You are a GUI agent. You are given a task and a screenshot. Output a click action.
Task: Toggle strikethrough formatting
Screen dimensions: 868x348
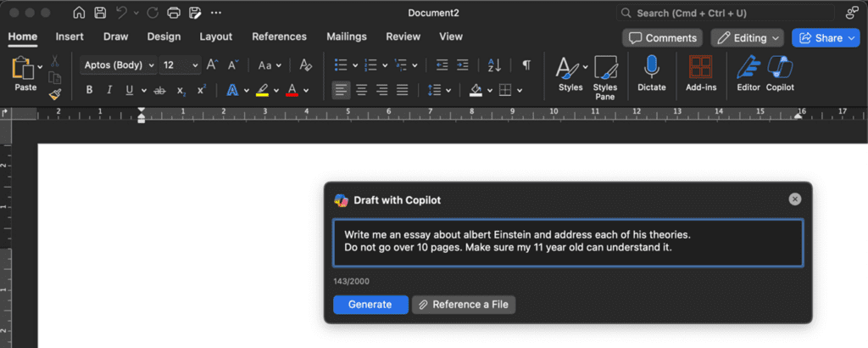click(x=159, y=90)
